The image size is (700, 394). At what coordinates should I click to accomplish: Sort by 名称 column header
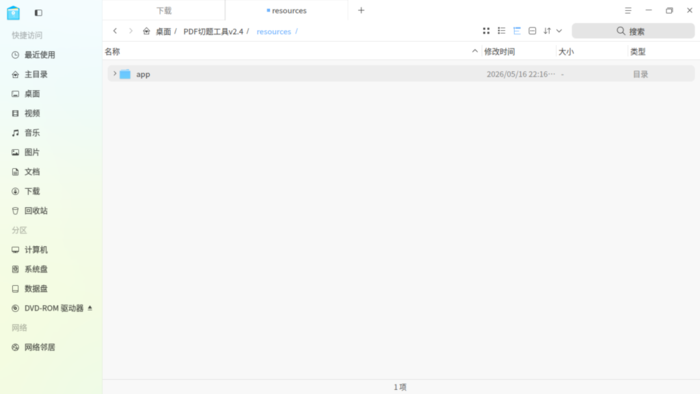(x=112, y=52)
